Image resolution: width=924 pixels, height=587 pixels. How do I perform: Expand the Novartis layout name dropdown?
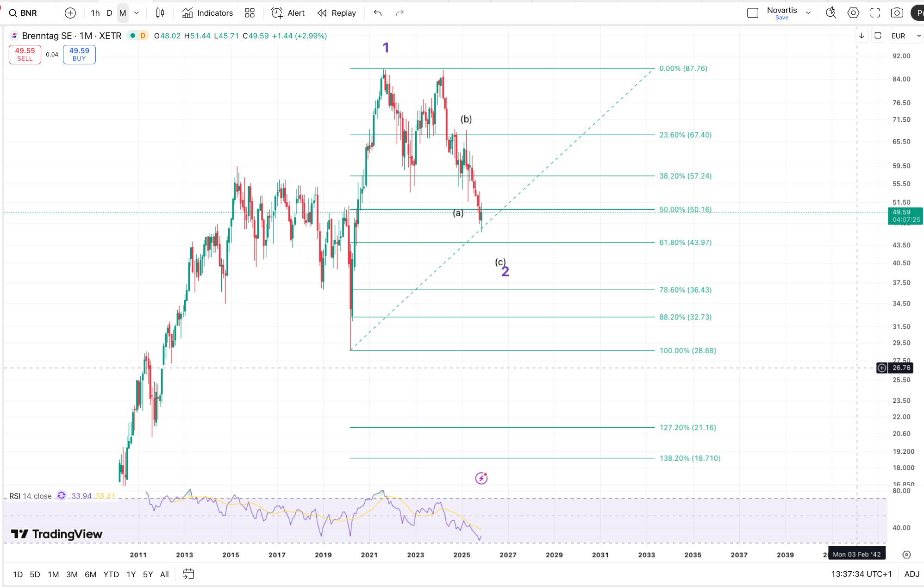[x=808, y=13]
